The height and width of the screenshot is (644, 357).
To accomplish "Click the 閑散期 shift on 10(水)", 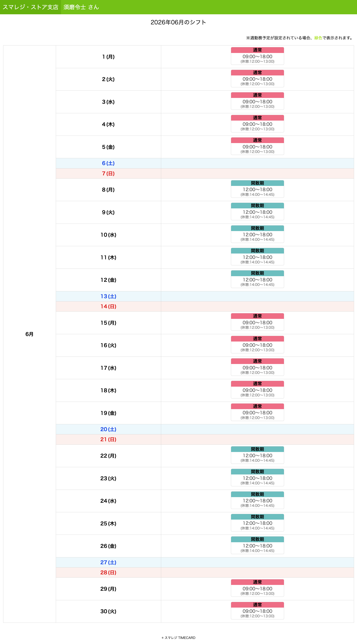I will [x=257, y=234].
